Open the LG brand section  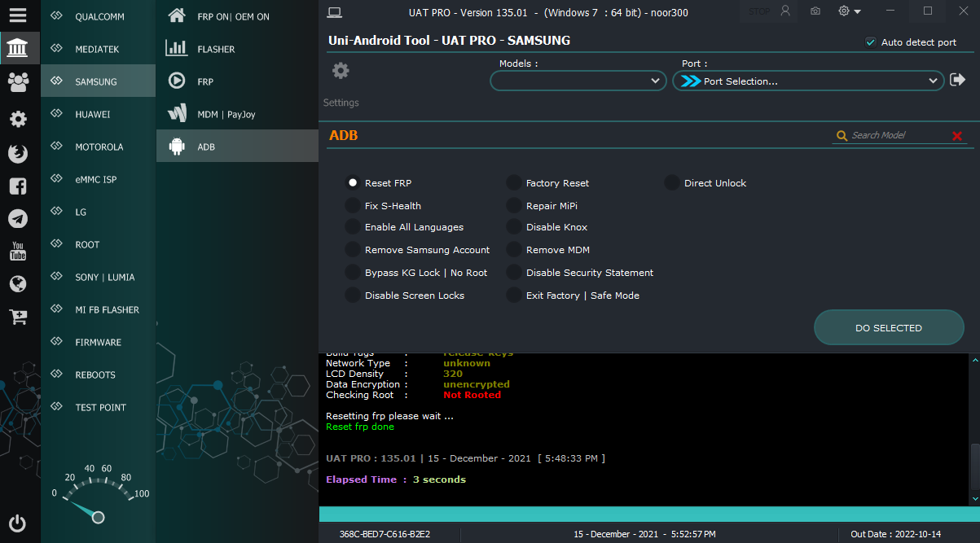click(x=98, y=212)
